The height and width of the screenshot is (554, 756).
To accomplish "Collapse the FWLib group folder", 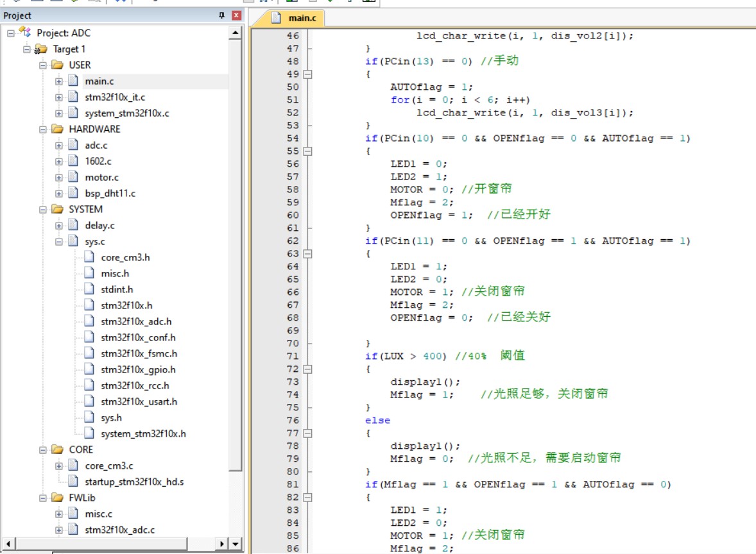I will pos(43,498).
